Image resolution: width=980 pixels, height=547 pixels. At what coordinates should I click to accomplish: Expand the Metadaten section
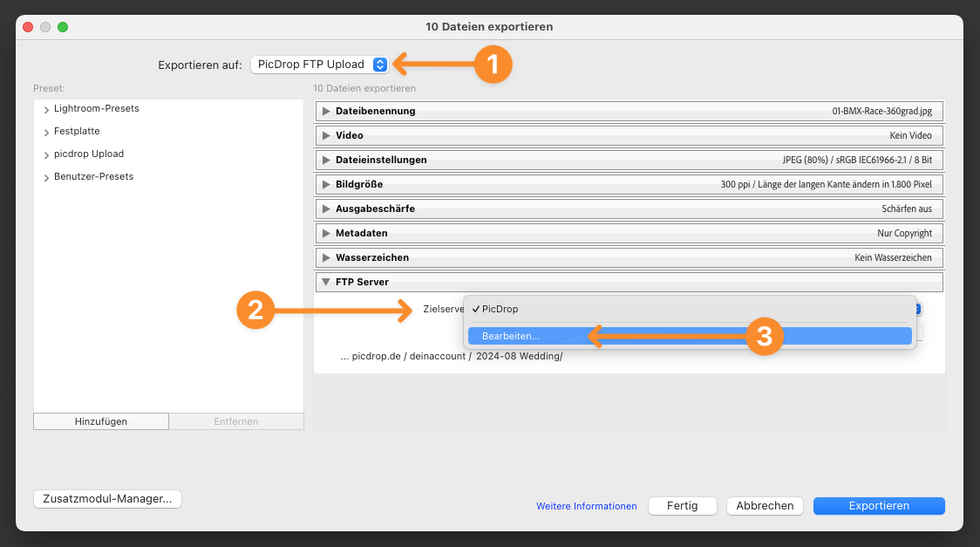pos(325,233)
